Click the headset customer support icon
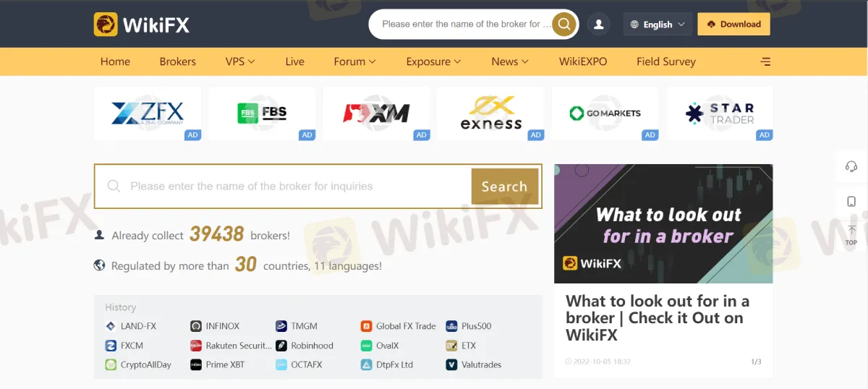 (x=851, y=166)
